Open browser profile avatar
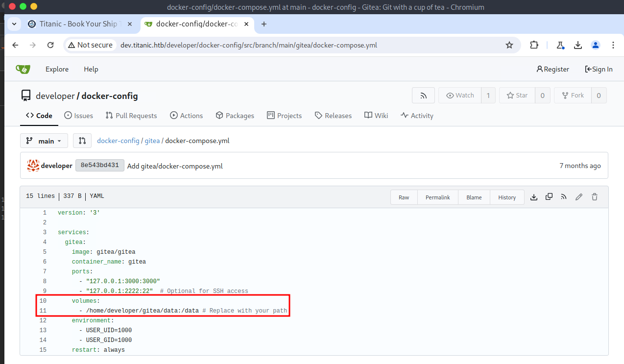Image resolution: width=624 pixels, height=364 pixels. (596, 45)
